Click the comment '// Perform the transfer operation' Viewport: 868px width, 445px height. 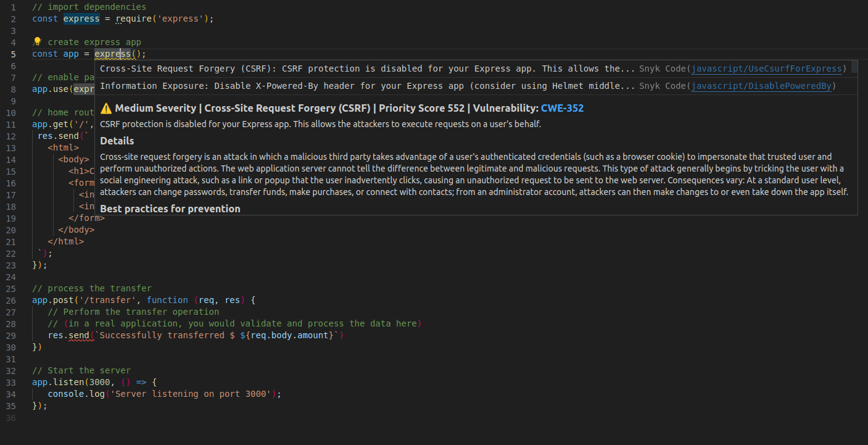134,312
